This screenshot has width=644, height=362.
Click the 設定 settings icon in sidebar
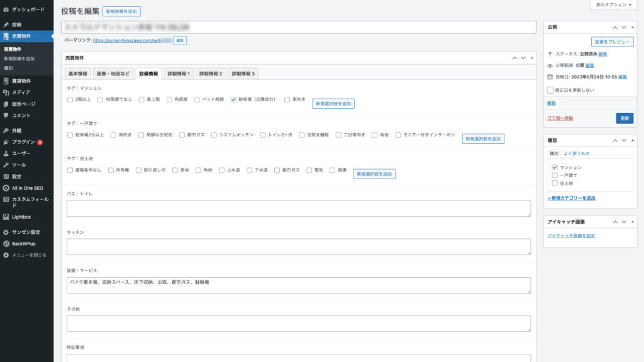(x=6, y=177)
